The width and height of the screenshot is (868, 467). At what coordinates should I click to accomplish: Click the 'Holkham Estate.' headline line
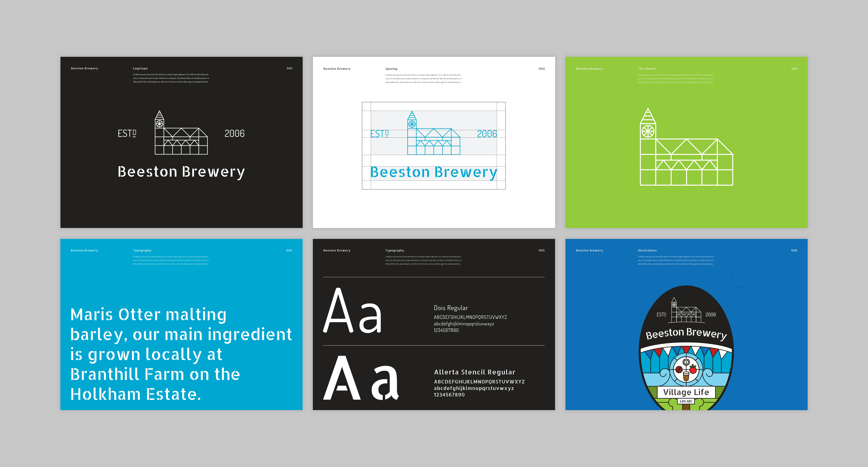click(x=136, y=394)
